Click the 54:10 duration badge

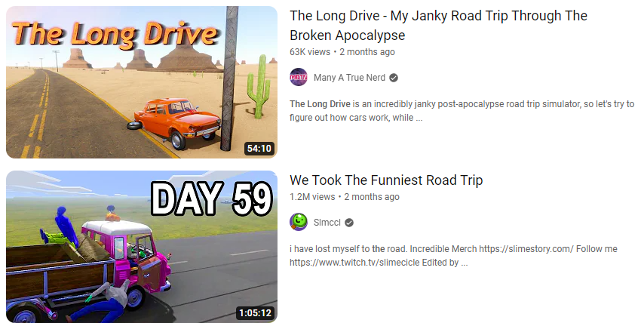coord(259,149)
